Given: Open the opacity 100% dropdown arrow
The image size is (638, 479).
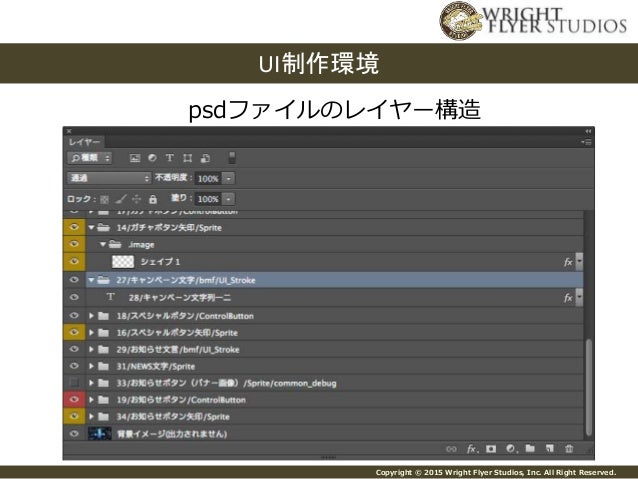Looking at the screenshot, I should click(229, 179).
